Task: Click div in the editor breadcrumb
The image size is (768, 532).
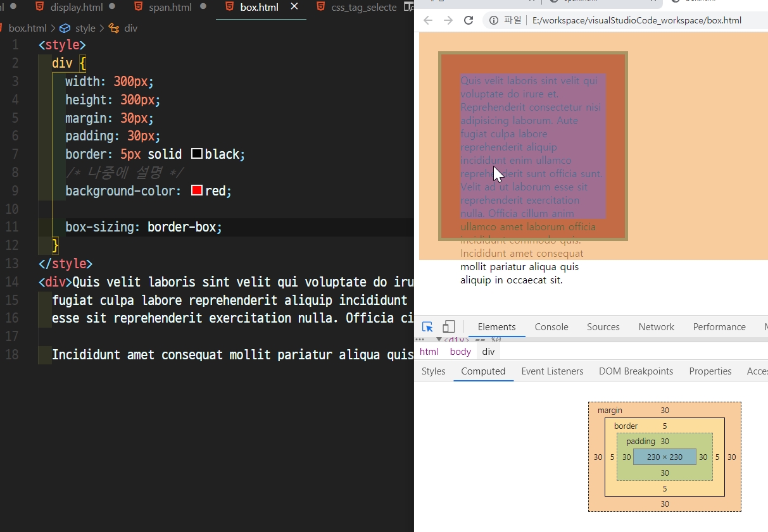Action: (x=130, y=28)
